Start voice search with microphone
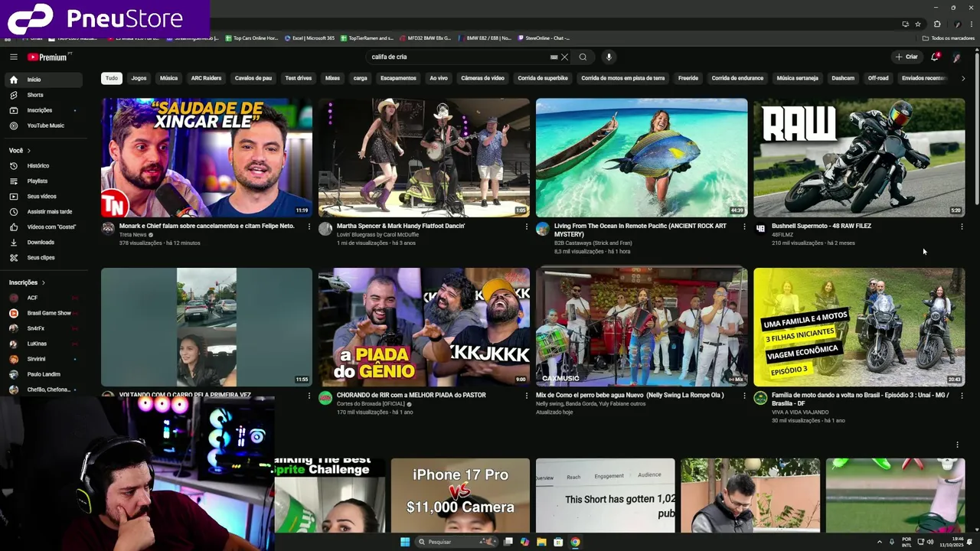This screenshot has height=551, width=980. click(609, 57)
